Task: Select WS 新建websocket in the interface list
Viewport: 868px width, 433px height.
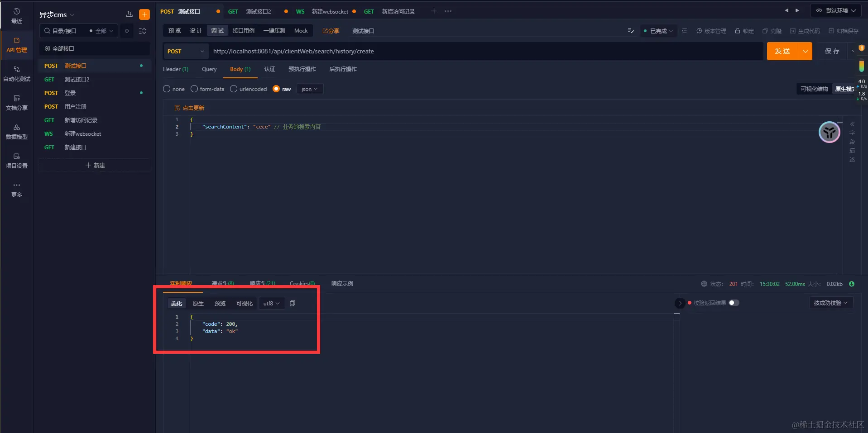Action: pyautogui.click(x=95, y=133)
